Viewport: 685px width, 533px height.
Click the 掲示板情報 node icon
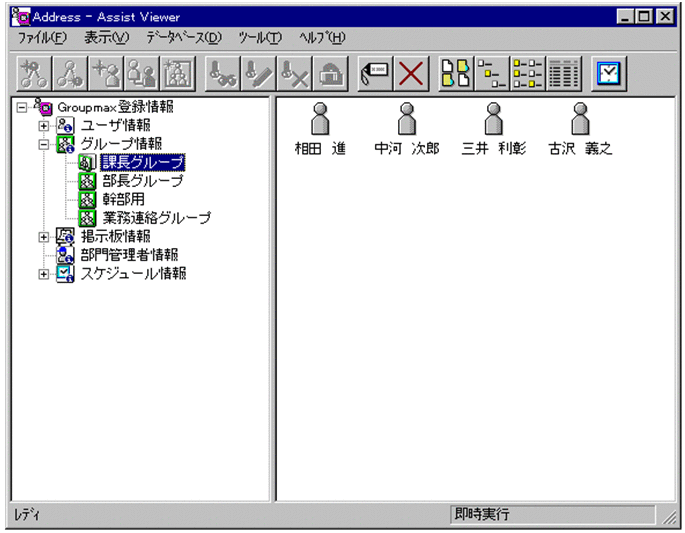65,237
